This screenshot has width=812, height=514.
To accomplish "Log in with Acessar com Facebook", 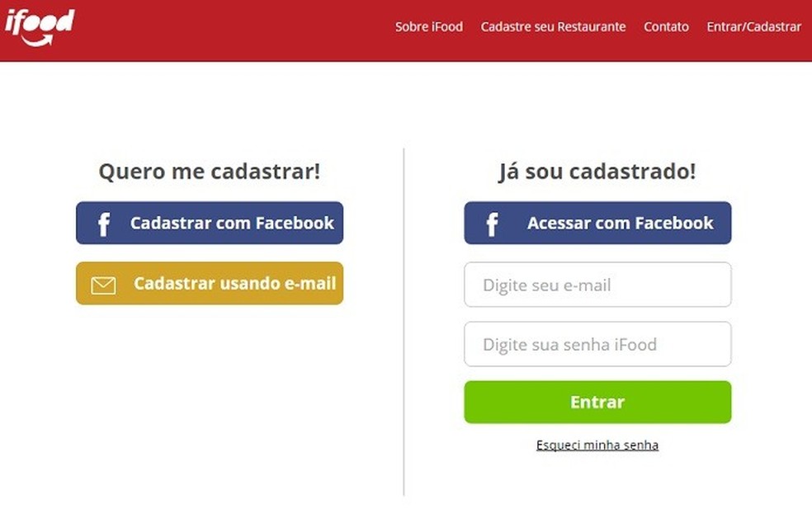I will click(x=597, y=223).
